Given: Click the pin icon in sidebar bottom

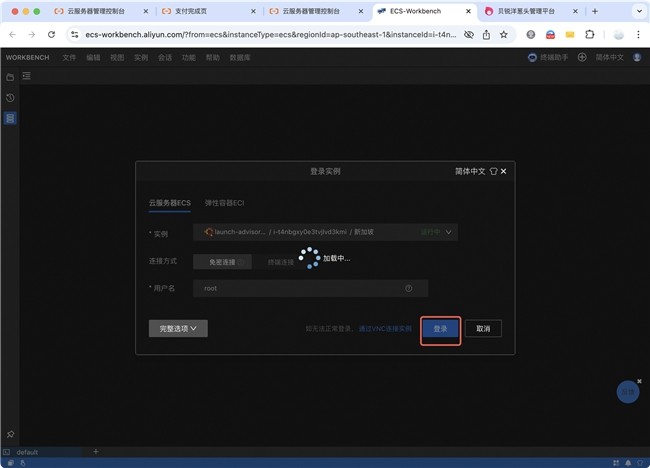Looking at the screenshot, I should click(10, 434).
